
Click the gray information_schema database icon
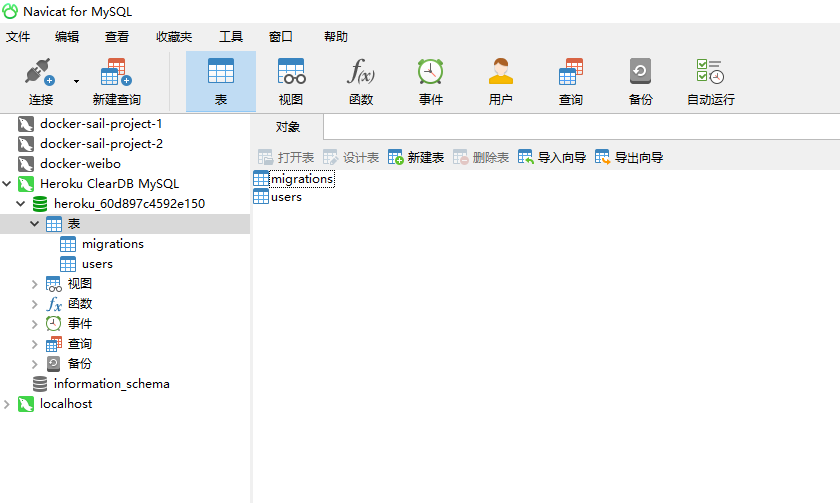(40, 384)
